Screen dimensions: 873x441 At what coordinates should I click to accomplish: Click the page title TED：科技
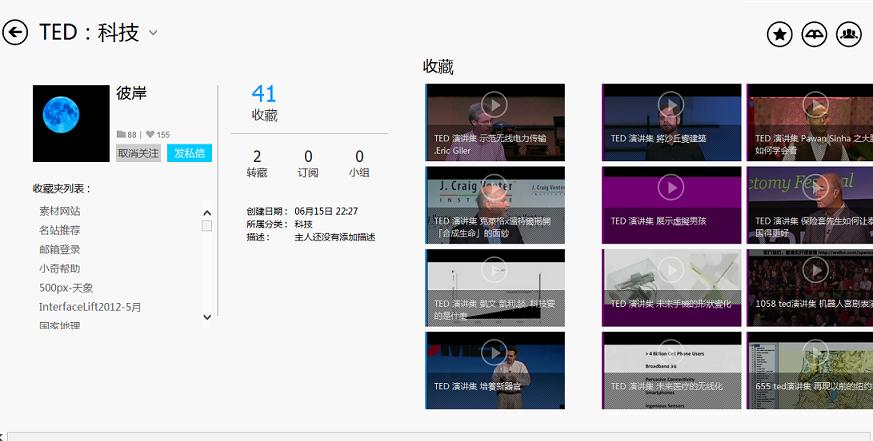tap(89, 32)
